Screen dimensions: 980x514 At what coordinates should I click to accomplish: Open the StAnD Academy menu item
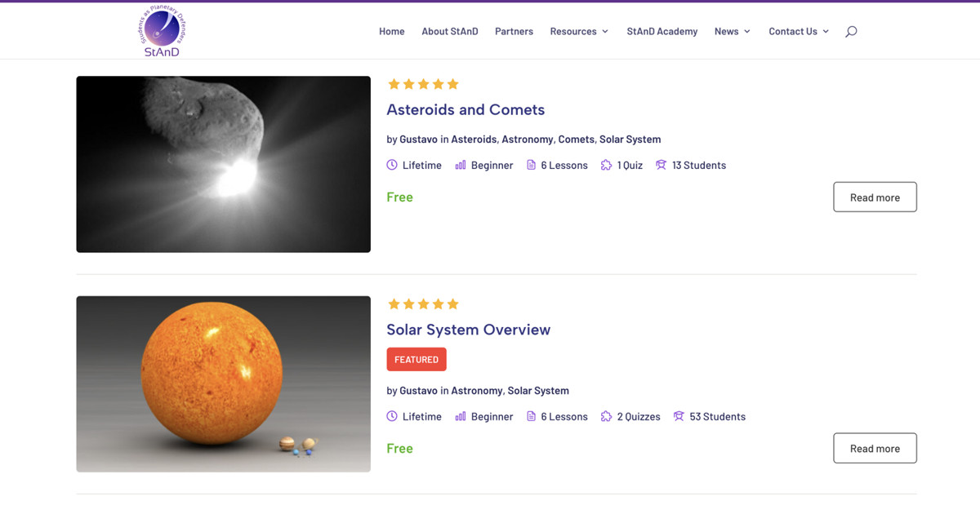tap(661, 32)
